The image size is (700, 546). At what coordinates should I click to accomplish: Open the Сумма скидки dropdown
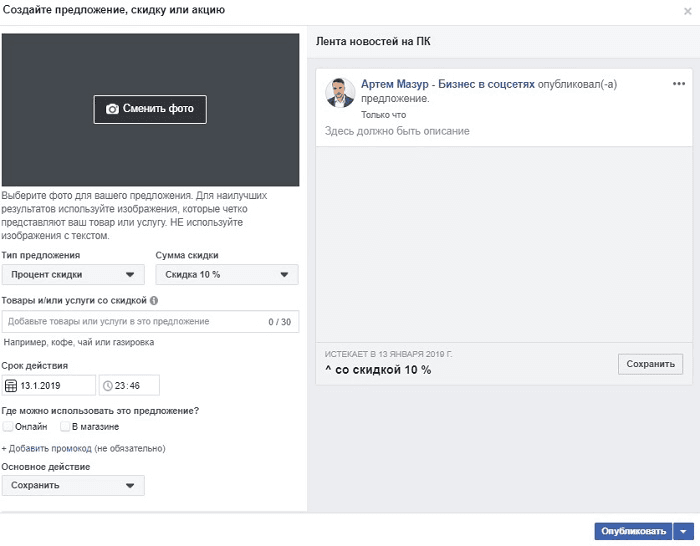[227, 275]
